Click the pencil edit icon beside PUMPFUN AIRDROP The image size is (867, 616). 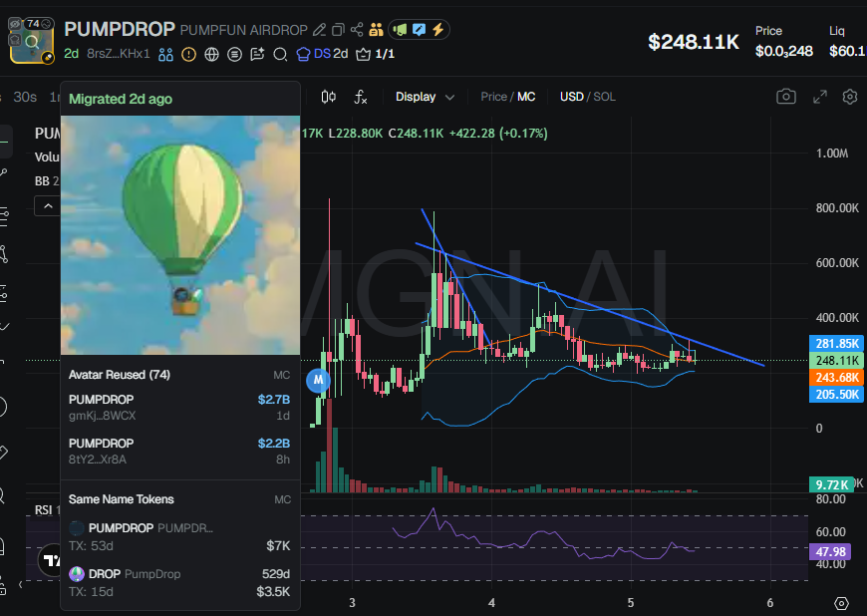(x=319, y=30)
